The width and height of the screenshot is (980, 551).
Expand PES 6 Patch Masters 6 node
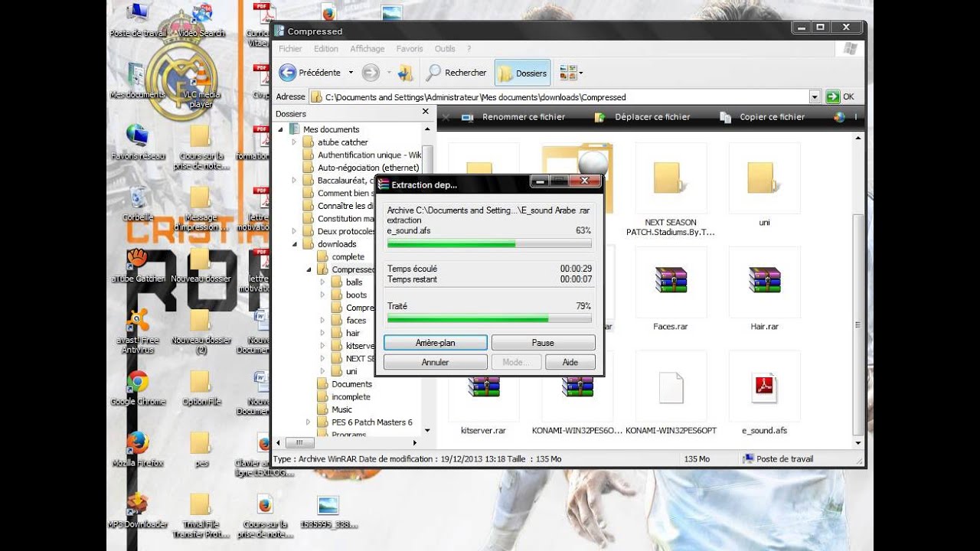tap(309, 422)
